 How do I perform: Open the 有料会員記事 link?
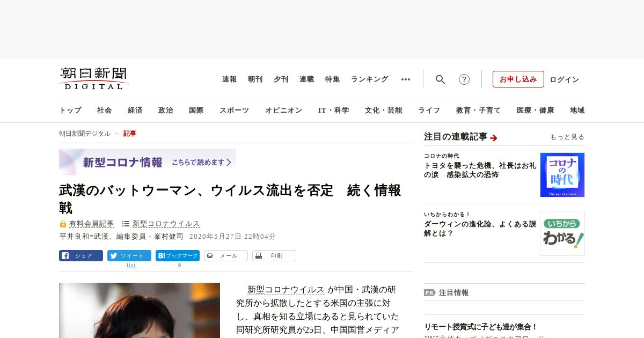92,224
